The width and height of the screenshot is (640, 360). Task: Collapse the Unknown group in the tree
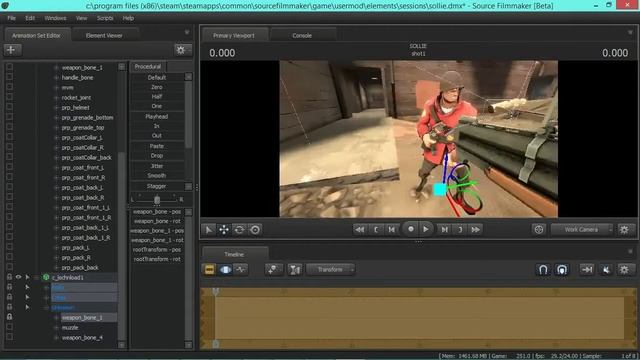tap(47, 307)
